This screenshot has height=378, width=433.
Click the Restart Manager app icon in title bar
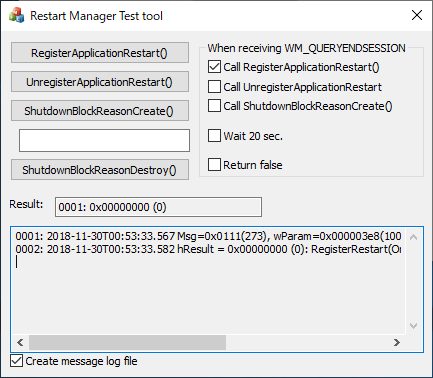[x=16, y=15]
